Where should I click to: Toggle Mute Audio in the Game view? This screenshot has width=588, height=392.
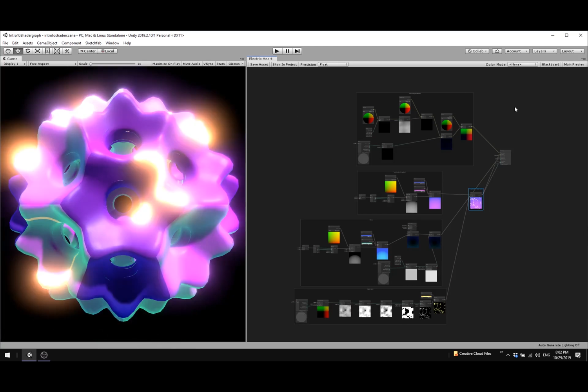[191, 64]
